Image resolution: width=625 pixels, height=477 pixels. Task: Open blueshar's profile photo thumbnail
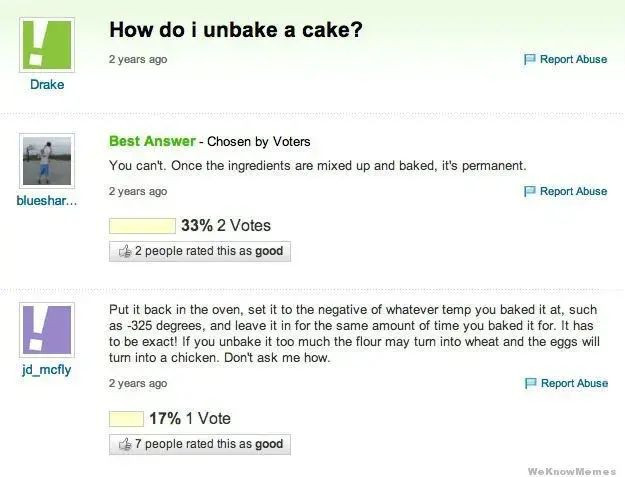pos(46,161)
